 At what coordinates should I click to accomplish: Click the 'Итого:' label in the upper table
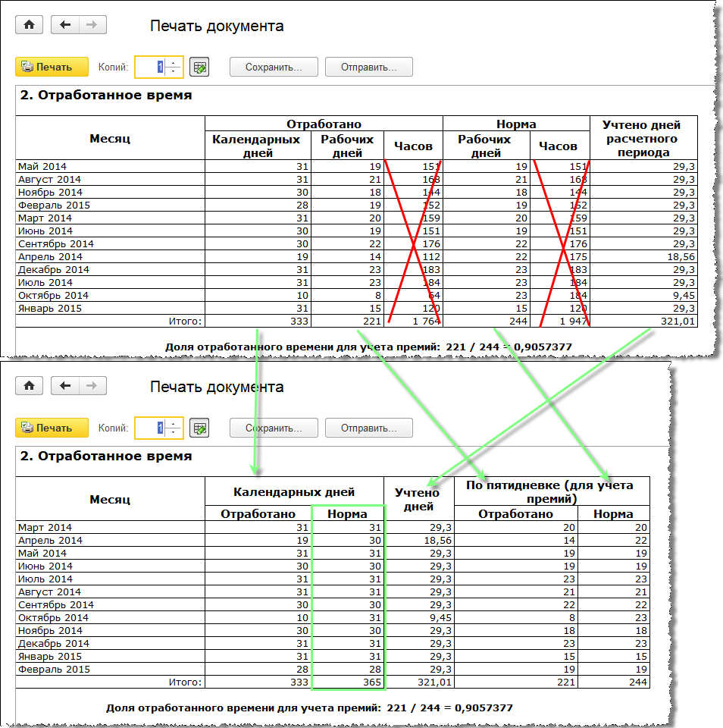(x=185, y=321)
